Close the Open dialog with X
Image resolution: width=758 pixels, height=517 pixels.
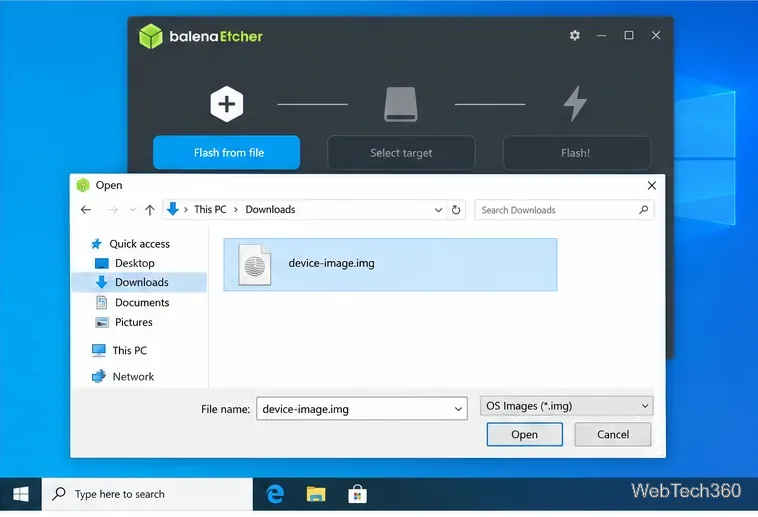(652, 186)
